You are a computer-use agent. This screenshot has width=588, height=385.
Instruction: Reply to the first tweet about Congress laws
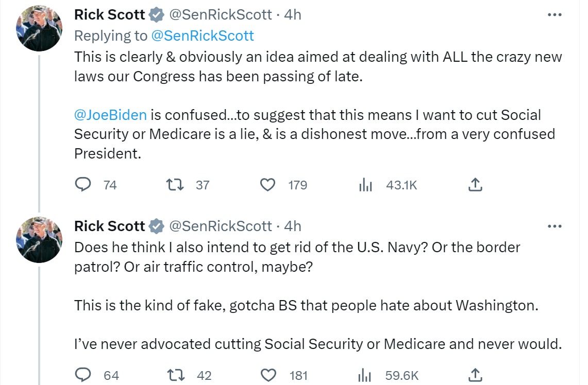click(x=83, y=185)
